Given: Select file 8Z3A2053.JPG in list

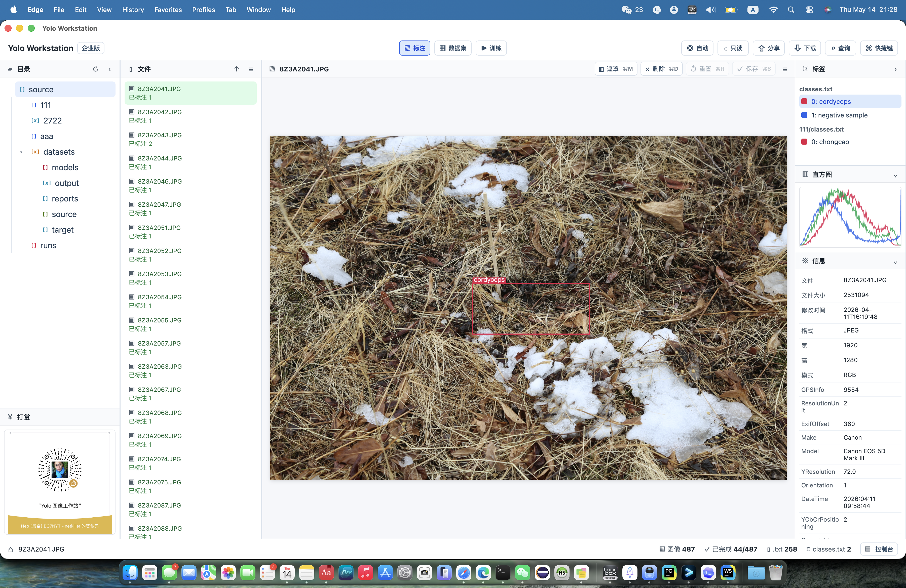Looking at the screenshot, I should tap(190, 278).
